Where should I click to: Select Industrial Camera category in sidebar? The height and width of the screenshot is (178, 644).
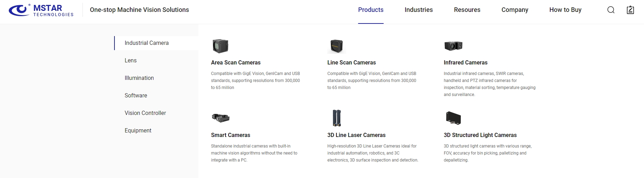[146, 43]
